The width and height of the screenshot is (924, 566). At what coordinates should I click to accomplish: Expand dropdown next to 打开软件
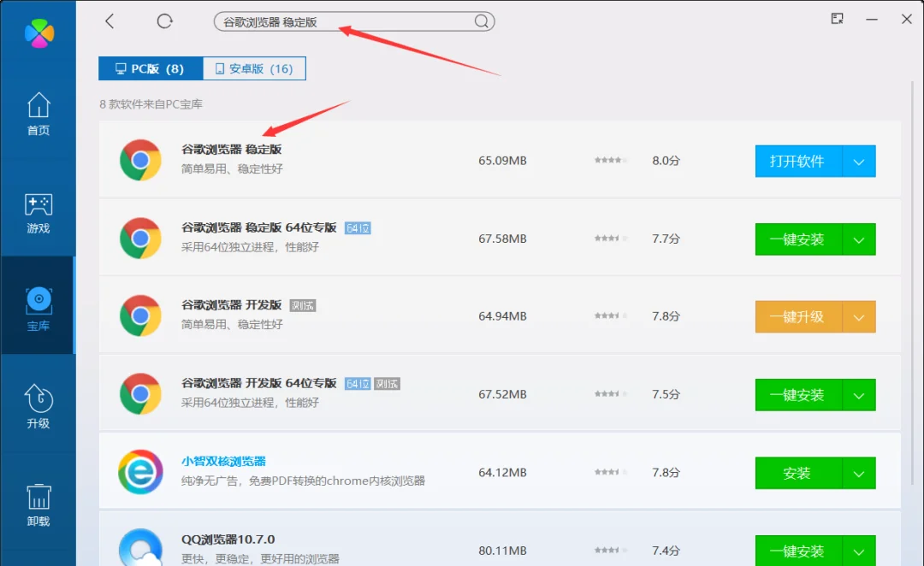tap(859, 162)
